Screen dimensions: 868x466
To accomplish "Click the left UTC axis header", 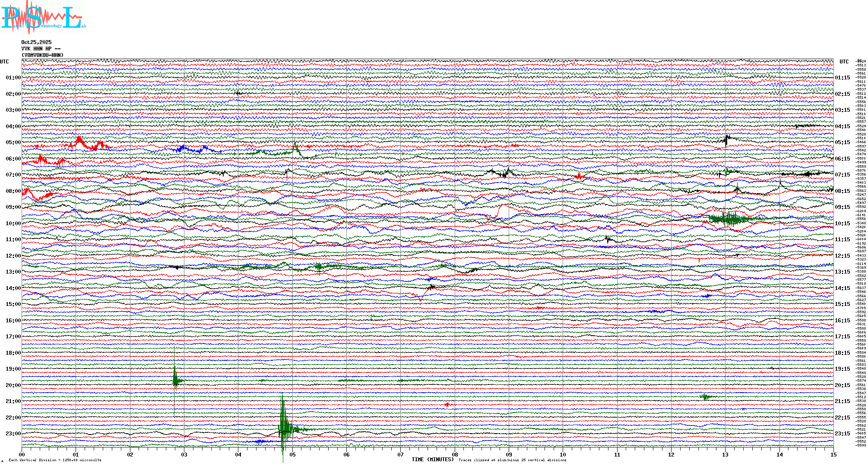I will (x=4, y=62).
